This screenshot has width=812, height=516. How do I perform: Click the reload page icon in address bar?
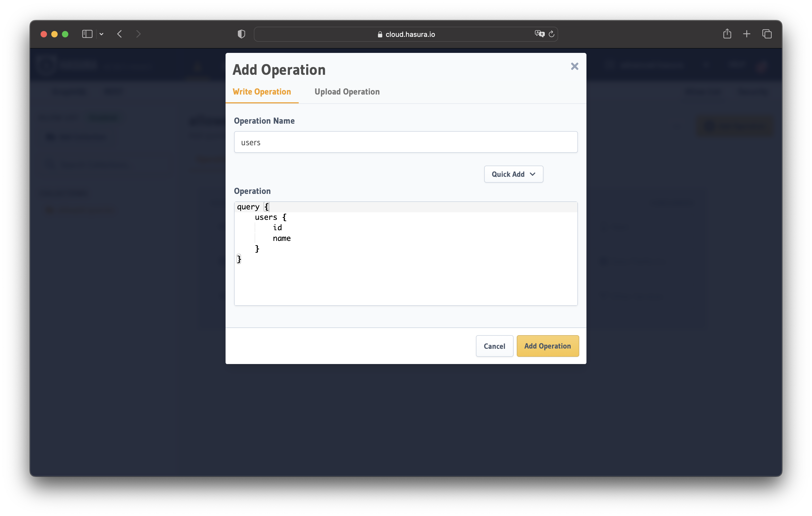click(x=551, y=34)
